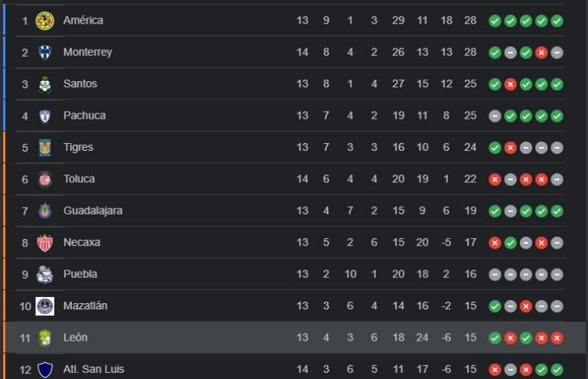Click Mazatlán's red loss form icon
Viewport: 588px width, 379px height.
(526, 306)
